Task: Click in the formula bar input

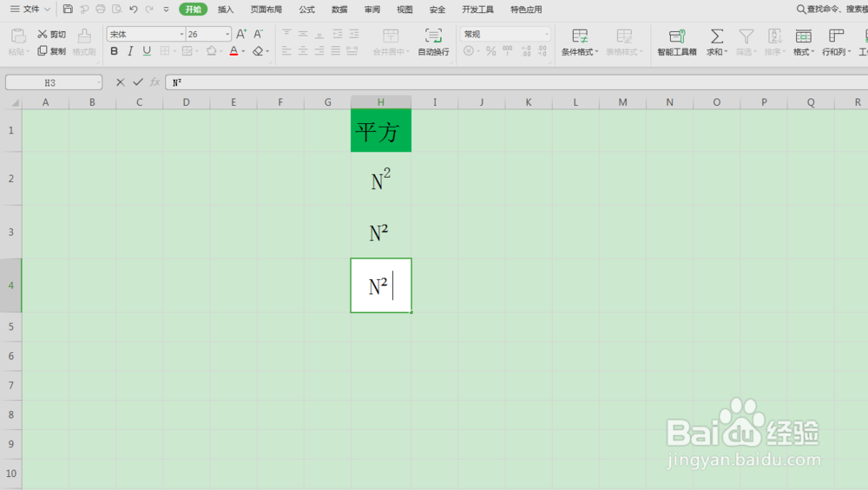Action: coord(516,82)
